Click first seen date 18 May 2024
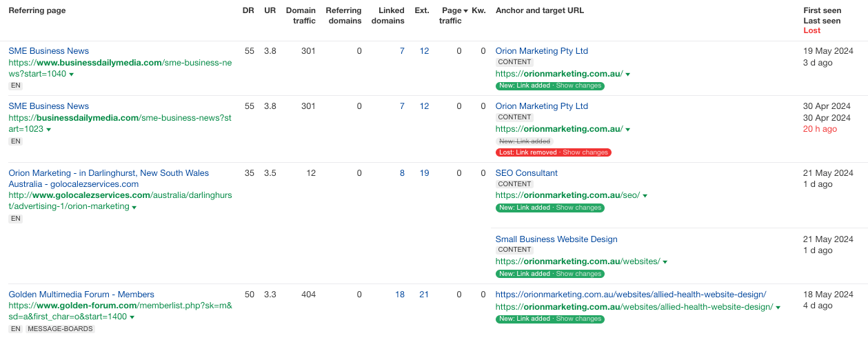868x338 pixels. pos(828,295)
